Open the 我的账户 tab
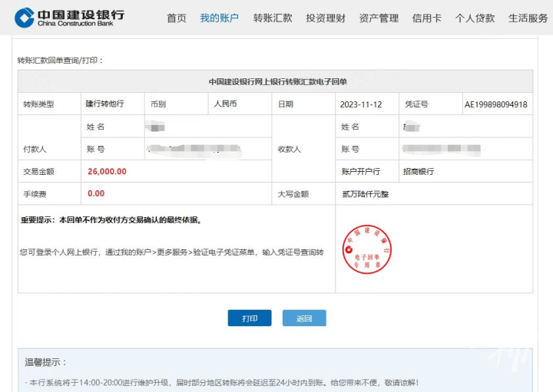 [x=219, y=18]
